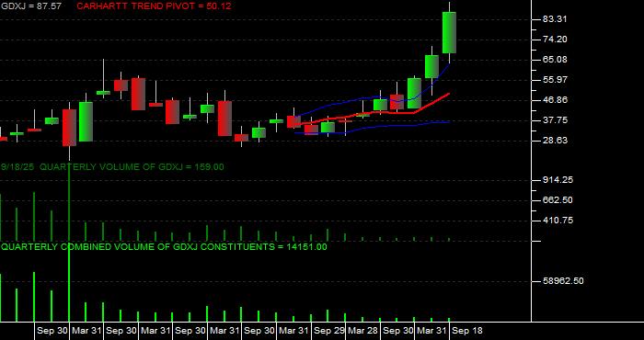The image size is (644, 340).
Task: Select the Carhartt Trend Pivot = 50.12 label
Action: (x=154, y=6)
